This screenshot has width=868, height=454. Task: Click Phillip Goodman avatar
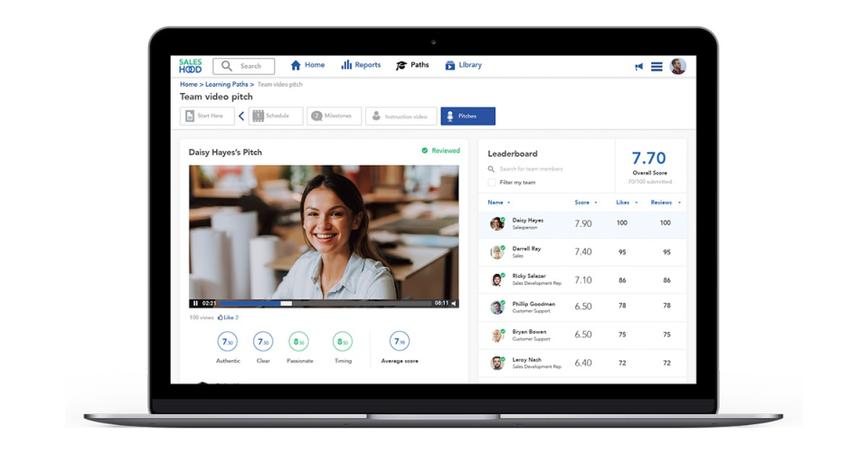click(x=497, y=307)
